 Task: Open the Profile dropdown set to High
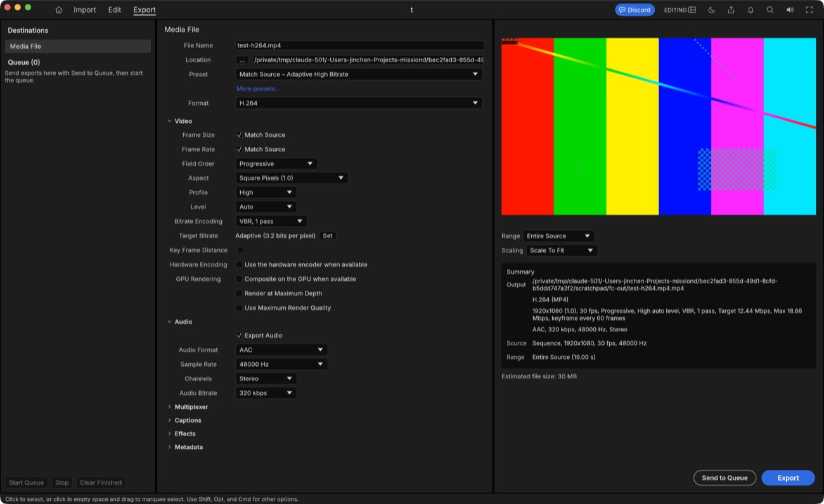[x=266, y=193]
